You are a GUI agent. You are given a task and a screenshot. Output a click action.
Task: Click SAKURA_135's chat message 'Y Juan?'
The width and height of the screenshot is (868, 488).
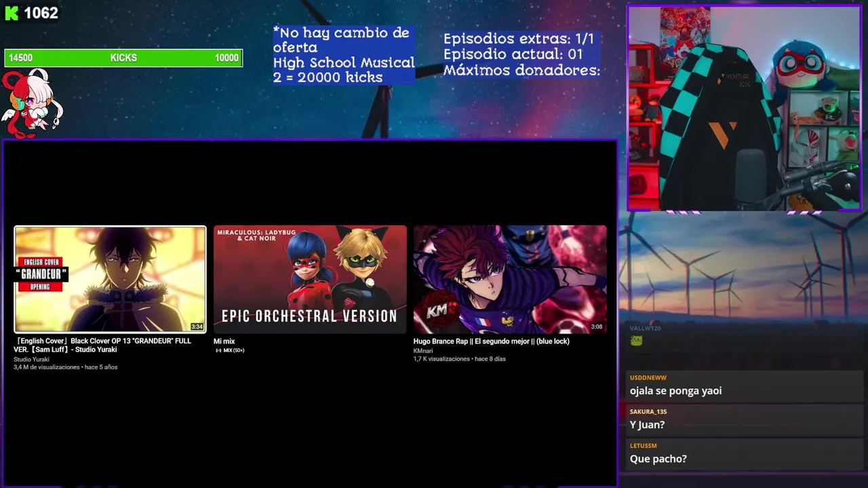click(x=647, y=425)
